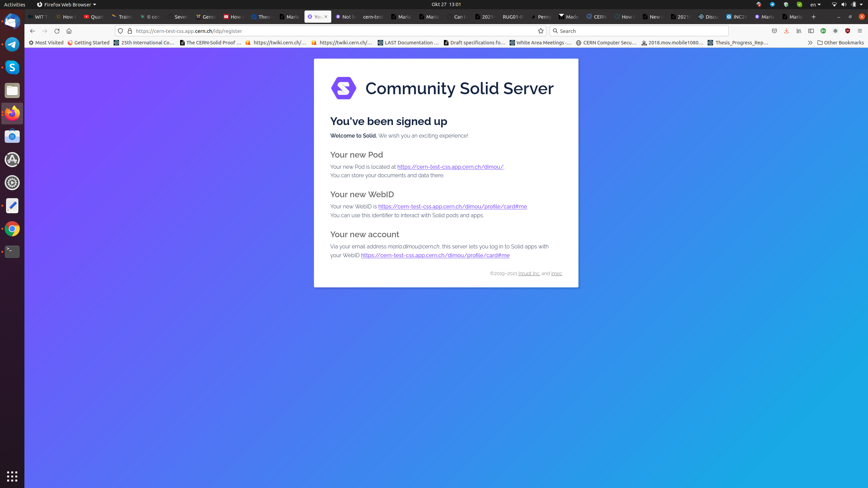Image resolution: width=868 pixels, height=488 pixels.
Task: Open 'Getting Started' bookmark
Action: (88, 43)
